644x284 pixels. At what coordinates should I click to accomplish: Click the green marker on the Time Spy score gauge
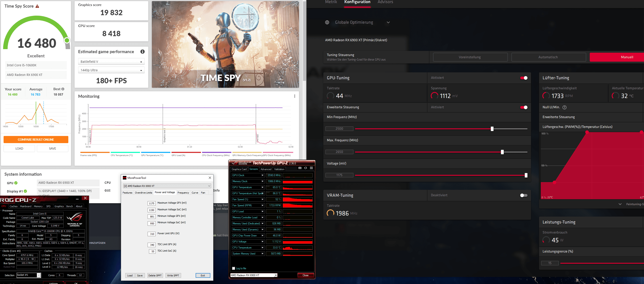pos(67,40)
